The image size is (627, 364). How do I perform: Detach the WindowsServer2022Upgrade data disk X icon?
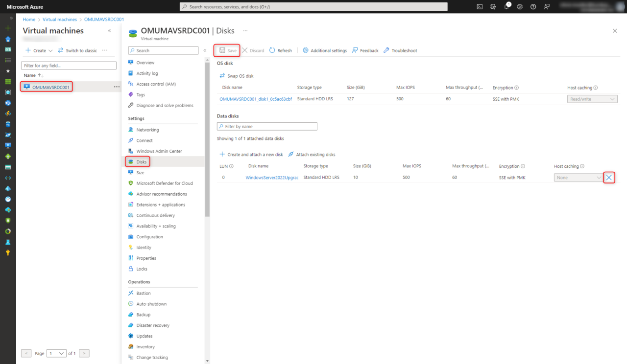tap(609, 178)
